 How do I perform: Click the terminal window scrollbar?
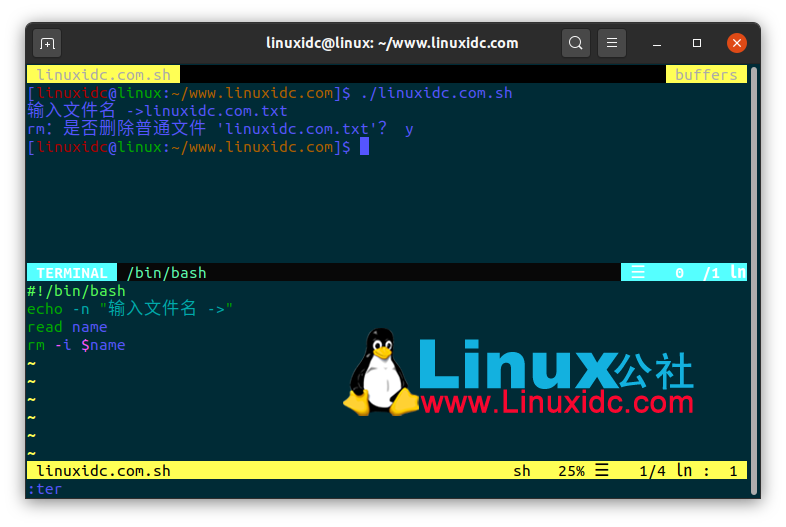point(753,280)
